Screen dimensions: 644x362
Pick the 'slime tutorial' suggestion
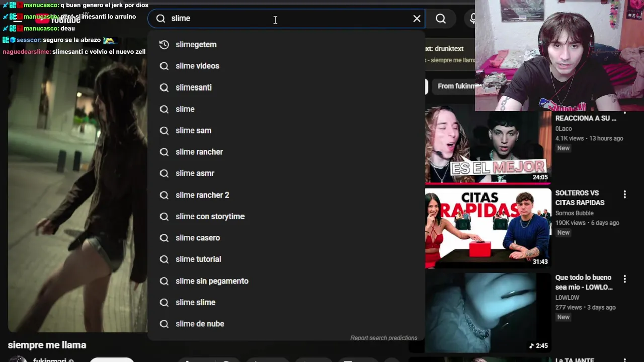pyautogui.click(x=286, y=259)
